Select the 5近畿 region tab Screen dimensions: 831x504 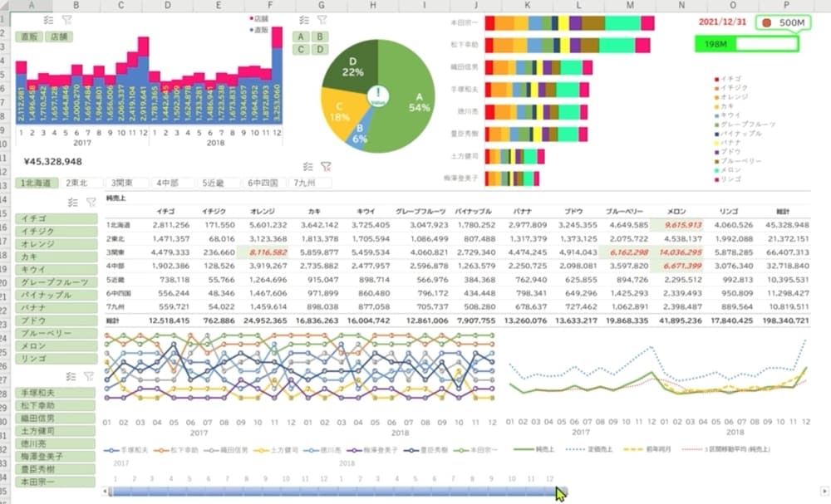click(x=219, y=183)
